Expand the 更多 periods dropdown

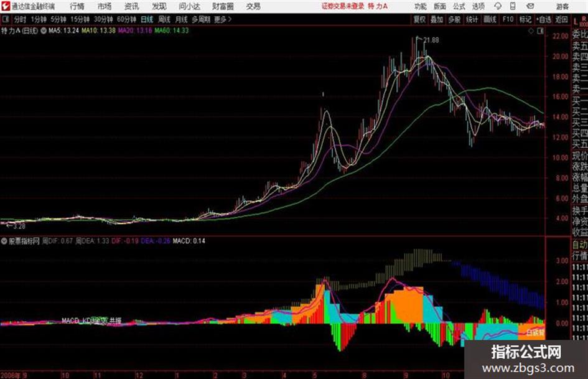click(x=223, y=19)
